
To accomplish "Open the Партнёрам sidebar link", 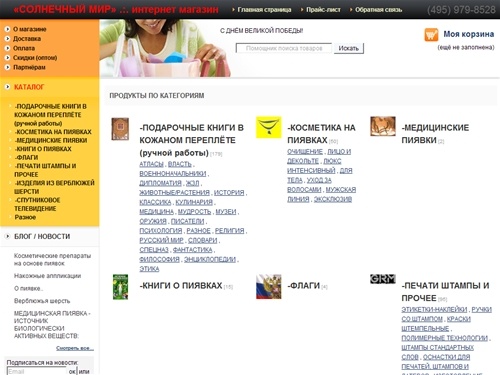I will click(x=29, y=67).
